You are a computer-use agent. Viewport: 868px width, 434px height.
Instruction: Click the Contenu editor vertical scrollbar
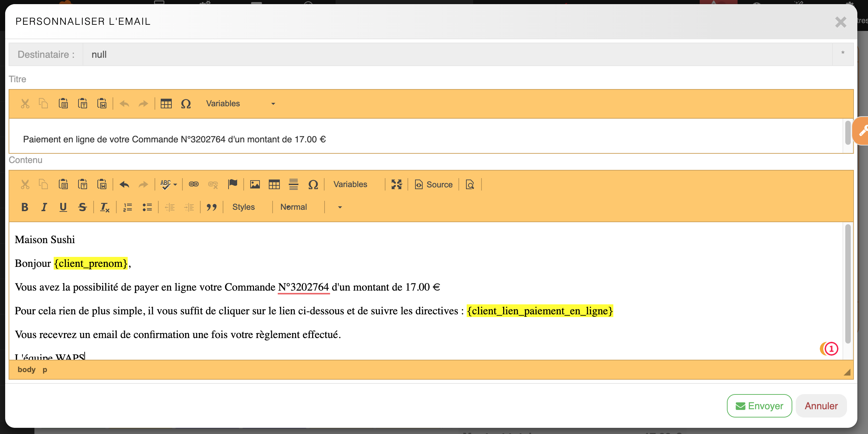[848, 284]
